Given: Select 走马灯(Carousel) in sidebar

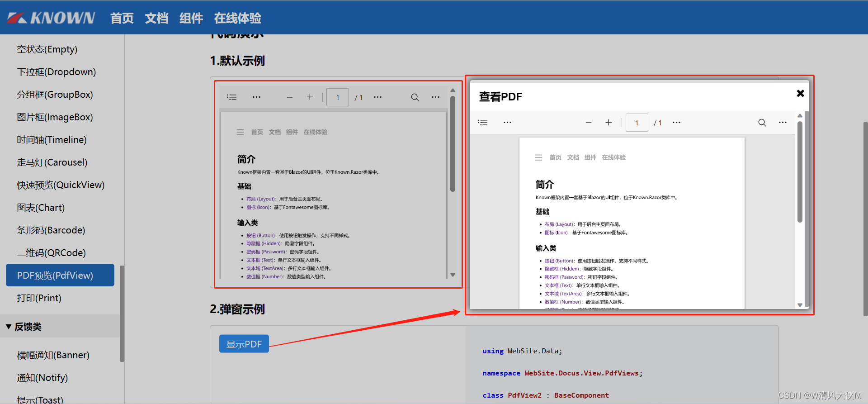Looking at the screenshot, I should (x=52, y=162).
